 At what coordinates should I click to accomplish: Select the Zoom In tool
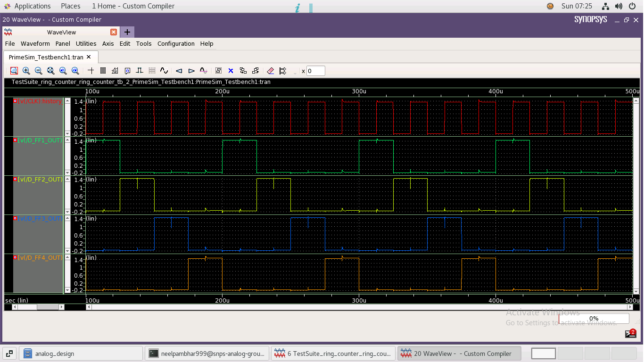26,71
